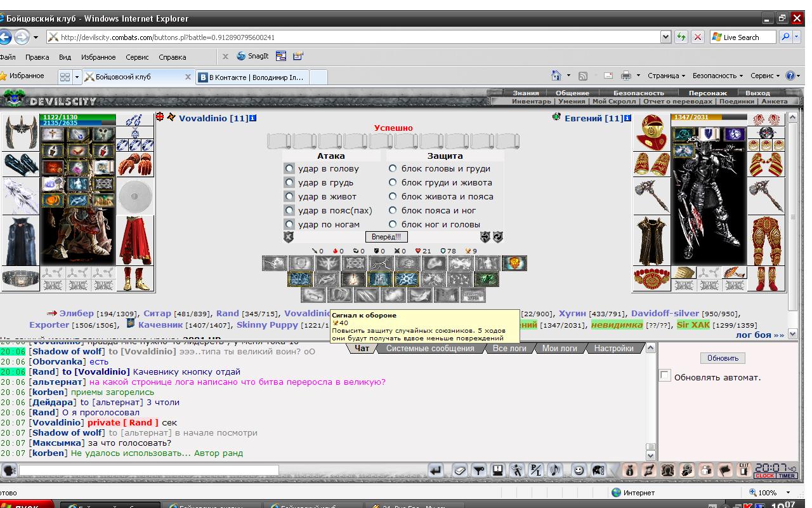This screenshot has width=812, height=508.
Task: Click the send message arrow icon
Action: click(435, 471)
